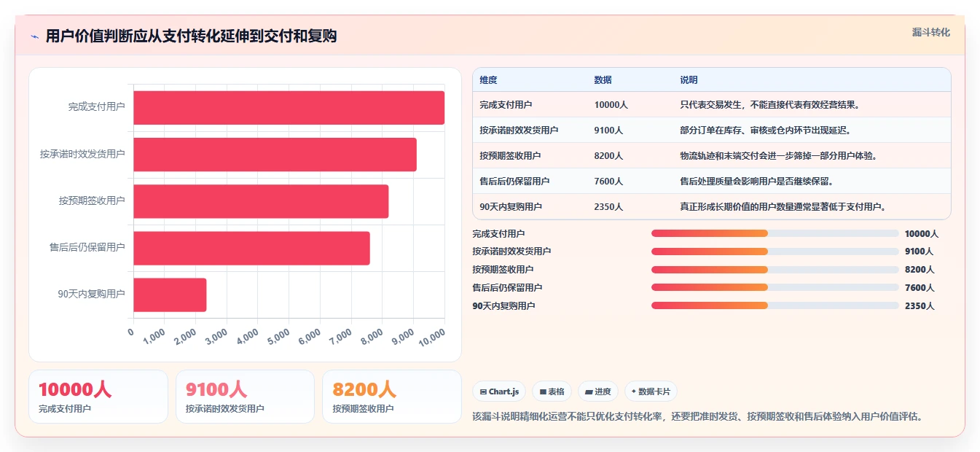Click the lightning icon beside the page title
The image size is (980, 452).
[x=34, y=36]
